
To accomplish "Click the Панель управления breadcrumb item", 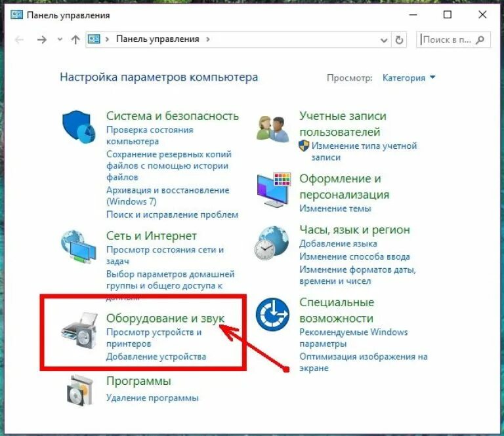I will [157, 39].
